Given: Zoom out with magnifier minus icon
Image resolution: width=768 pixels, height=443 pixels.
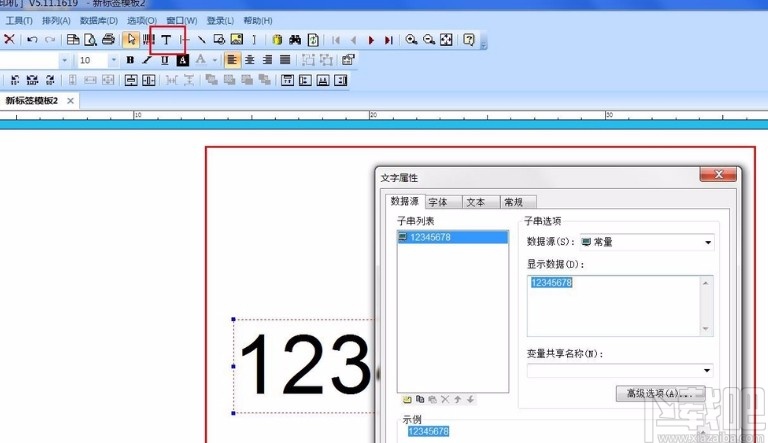Looking at the screenshot, I should tap(429, 40).
